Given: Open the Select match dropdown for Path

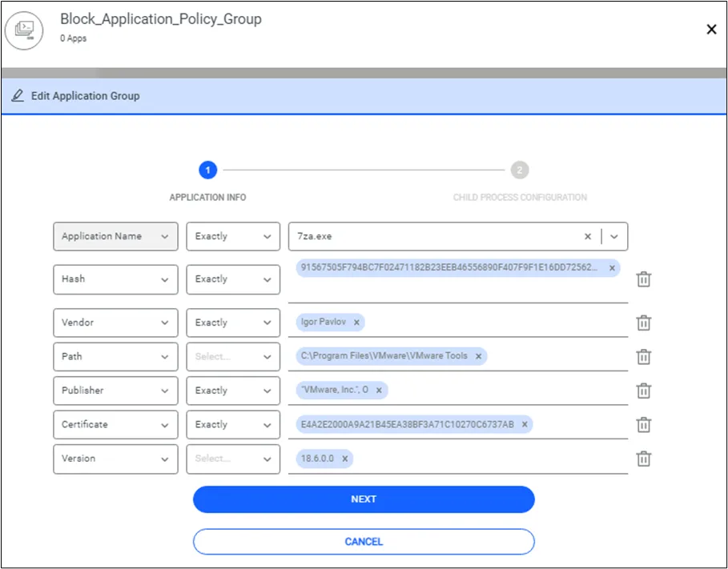Looking at the screenshot, I should pyautogui.click(x=233, y=356).
